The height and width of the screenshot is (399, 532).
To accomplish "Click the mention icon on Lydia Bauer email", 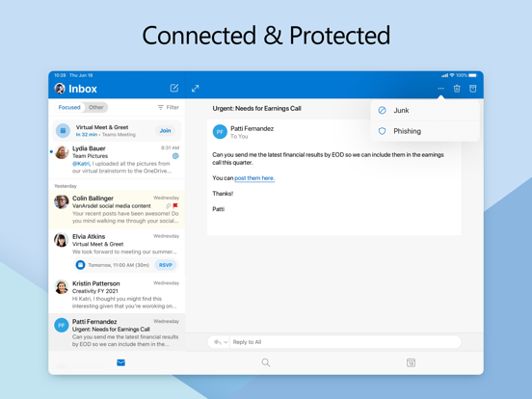I will 175,156.
